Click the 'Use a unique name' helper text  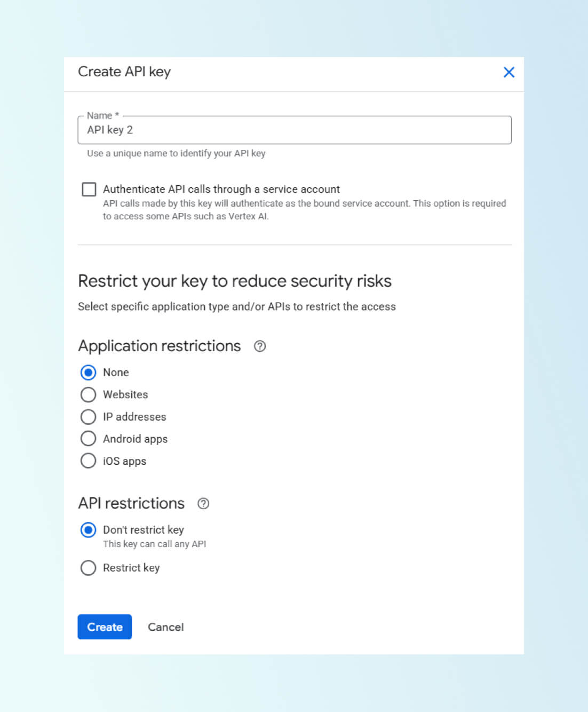pyautogui.click(x=176, y=154)
